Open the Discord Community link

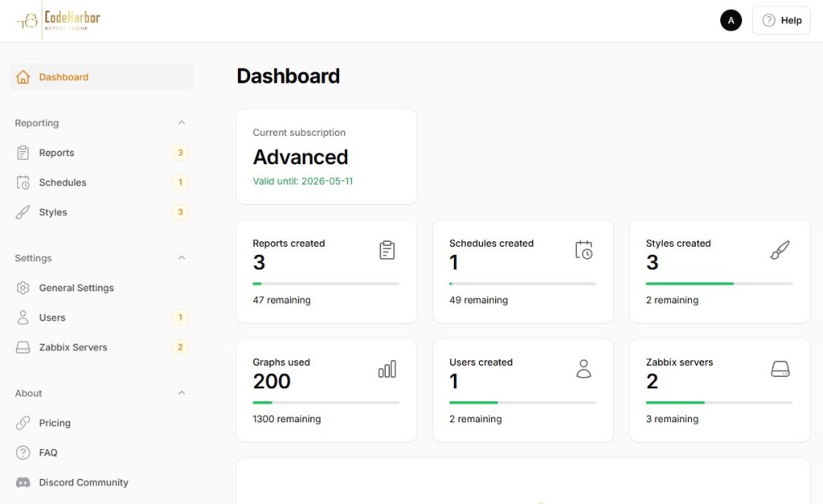point(102,482)
